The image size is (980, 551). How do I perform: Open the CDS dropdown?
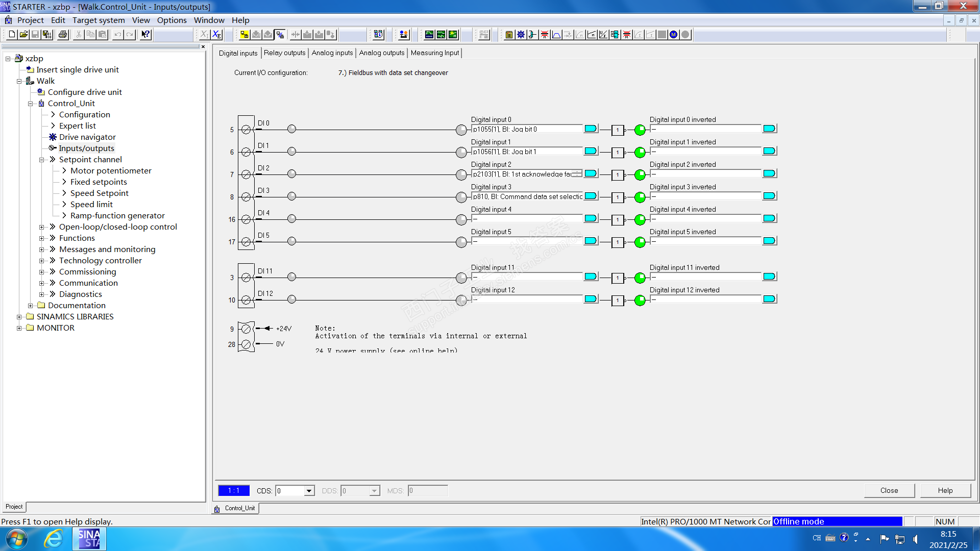(x=309, y=491)
